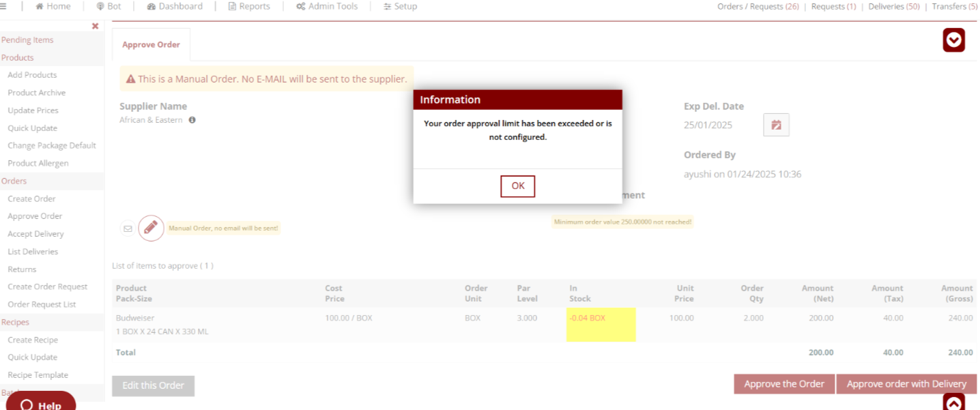Click the envelope email icon
Image resolution: width=980 pixels, height=410 pixels.
click(128, 229)
